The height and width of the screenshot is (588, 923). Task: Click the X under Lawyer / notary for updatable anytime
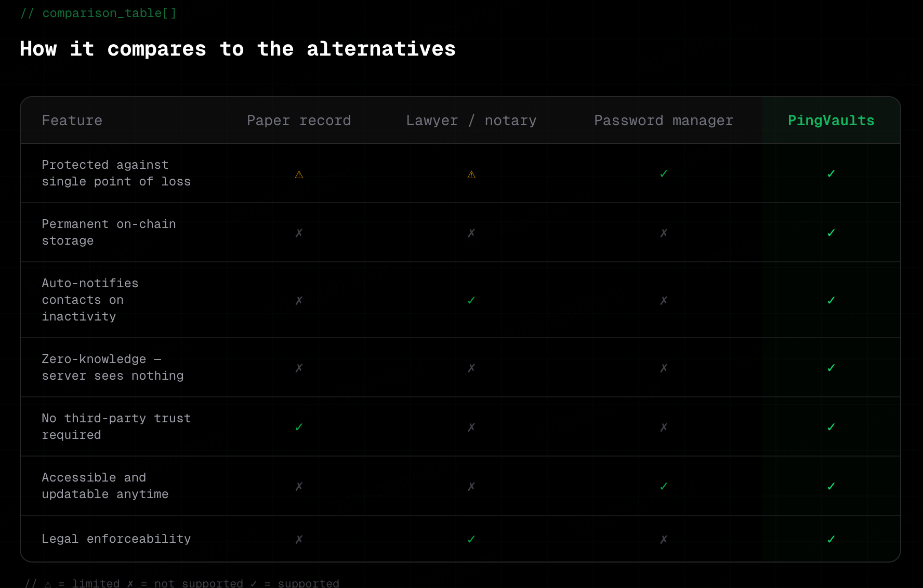tap(471, 486)
